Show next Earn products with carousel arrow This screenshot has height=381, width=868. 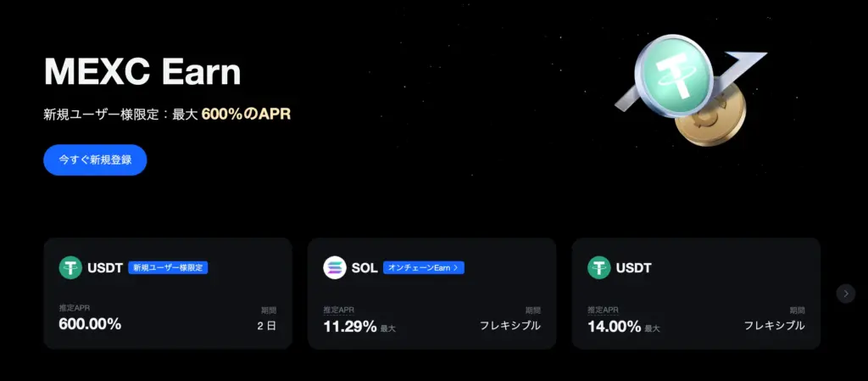[845, 294]
